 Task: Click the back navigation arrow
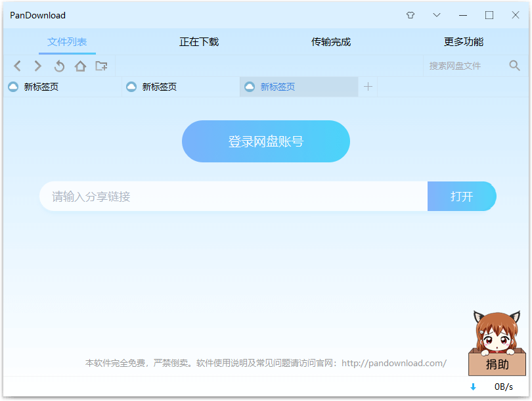click(18, 66)
